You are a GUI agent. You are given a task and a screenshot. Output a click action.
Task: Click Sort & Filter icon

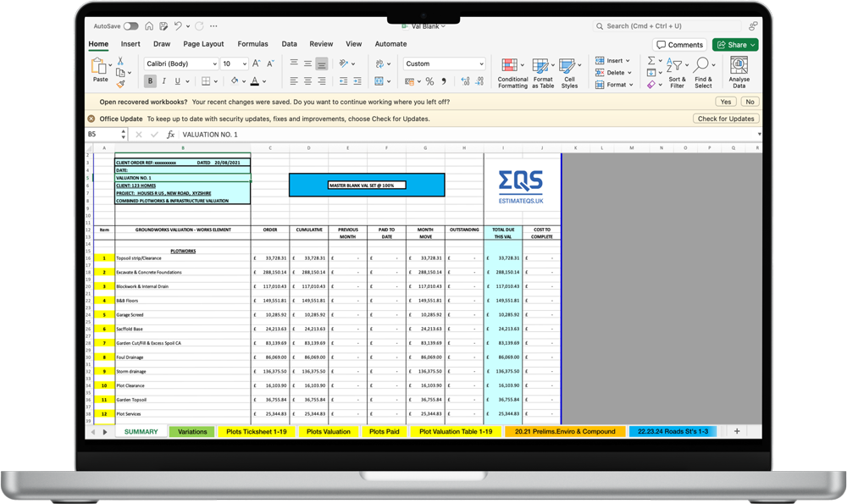tap(674, 65)
